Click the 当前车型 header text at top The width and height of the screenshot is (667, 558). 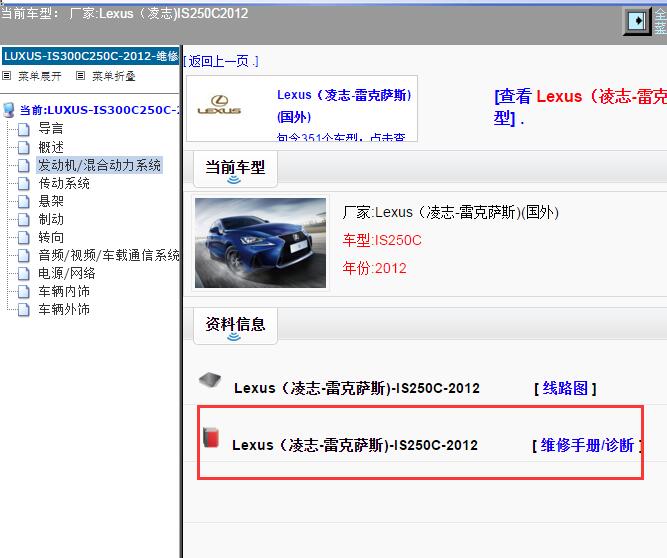125,14
